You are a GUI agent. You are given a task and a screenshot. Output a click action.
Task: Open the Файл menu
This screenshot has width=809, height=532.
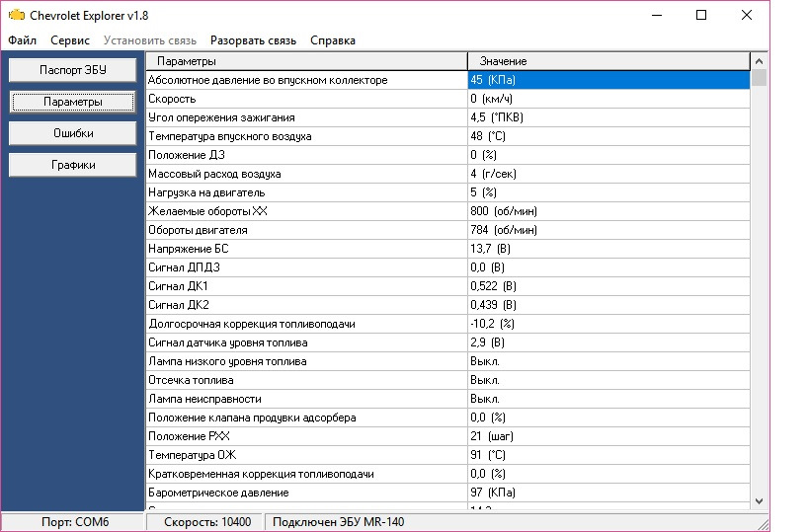pyautogui.click(x=22, y=40)
